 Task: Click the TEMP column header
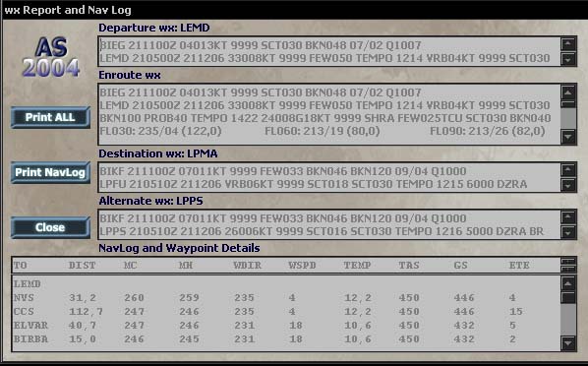pyautogui.click(x=357, y=266)
